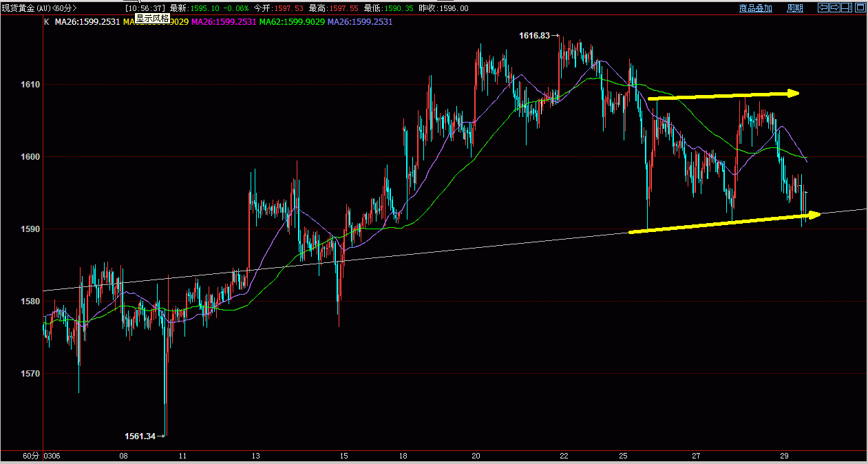The height and width of the screenshot is (464, 868).
Task: Click the 18 date label on the time axis
Action: 403,456
